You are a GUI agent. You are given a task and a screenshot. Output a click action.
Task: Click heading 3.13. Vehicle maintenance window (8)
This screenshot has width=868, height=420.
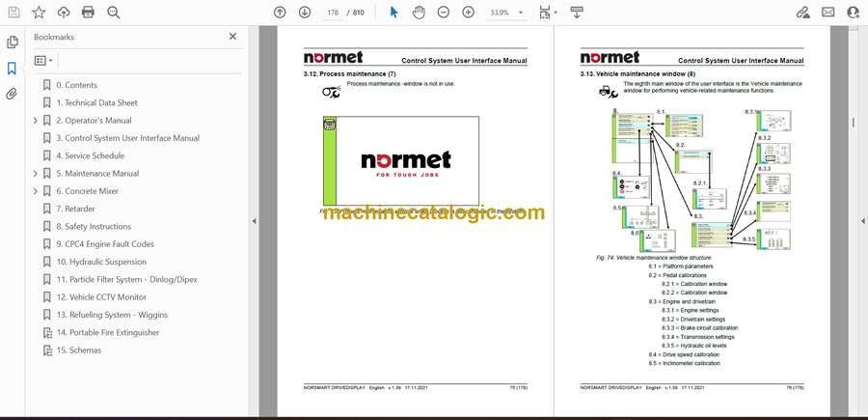point(637,73)
